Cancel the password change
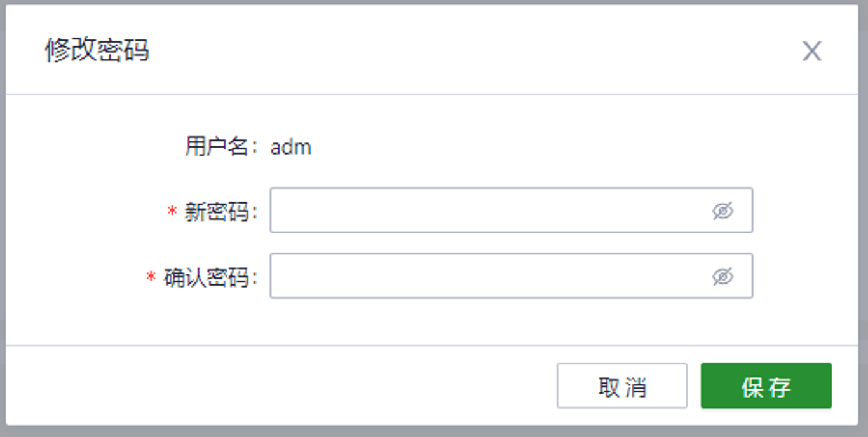868x437 pixels. (x=622, y=385)
